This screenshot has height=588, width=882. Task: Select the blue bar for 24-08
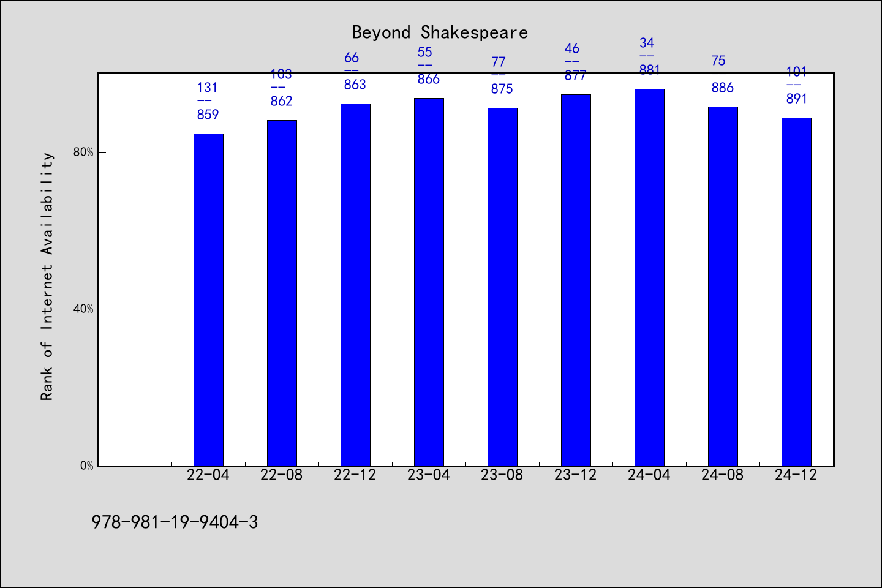[x=723, y=286]
